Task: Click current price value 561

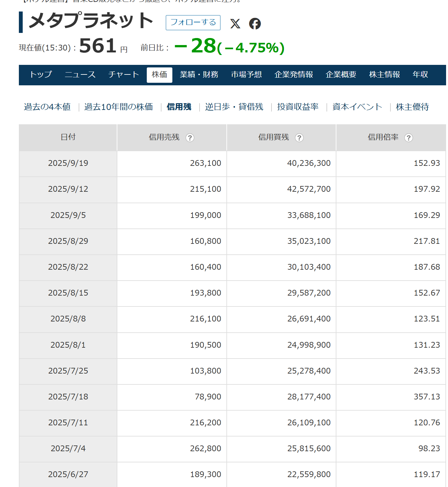Action: tap(98, 46)
